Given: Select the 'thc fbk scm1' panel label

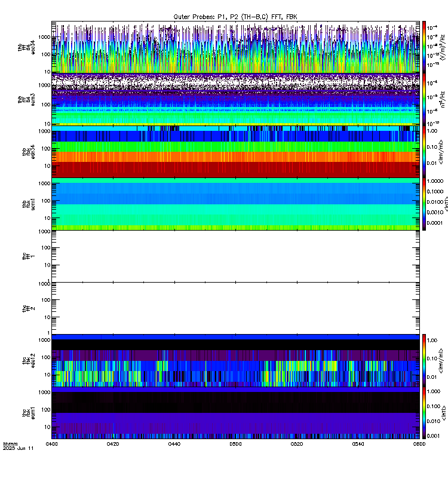Looking at the screenshot, I should coord(29,413).
